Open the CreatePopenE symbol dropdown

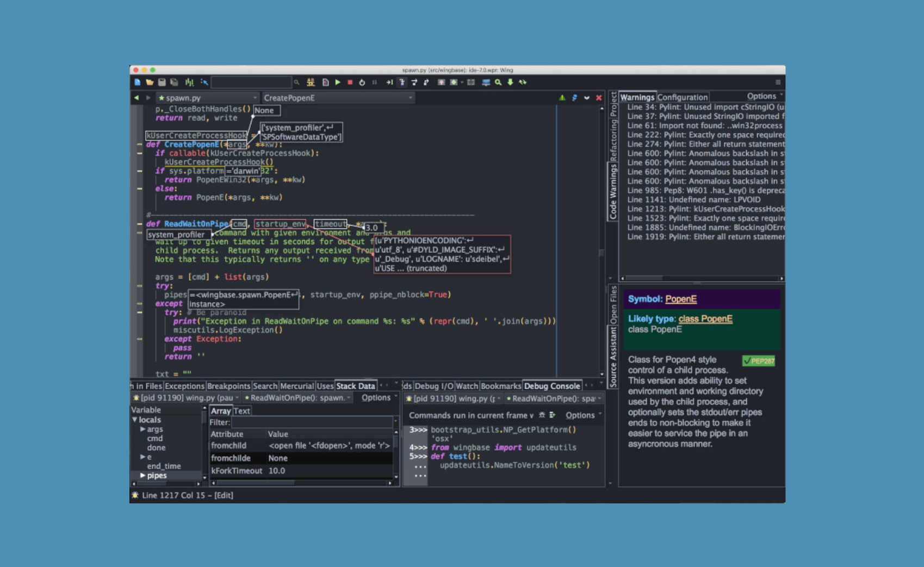click(337, 98)
